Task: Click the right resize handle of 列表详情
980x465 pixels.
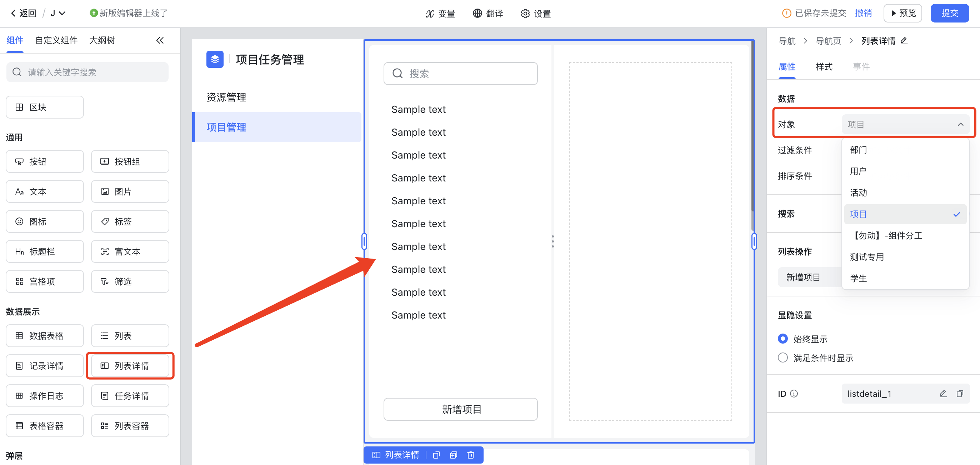Action: [x=754, y=241]
